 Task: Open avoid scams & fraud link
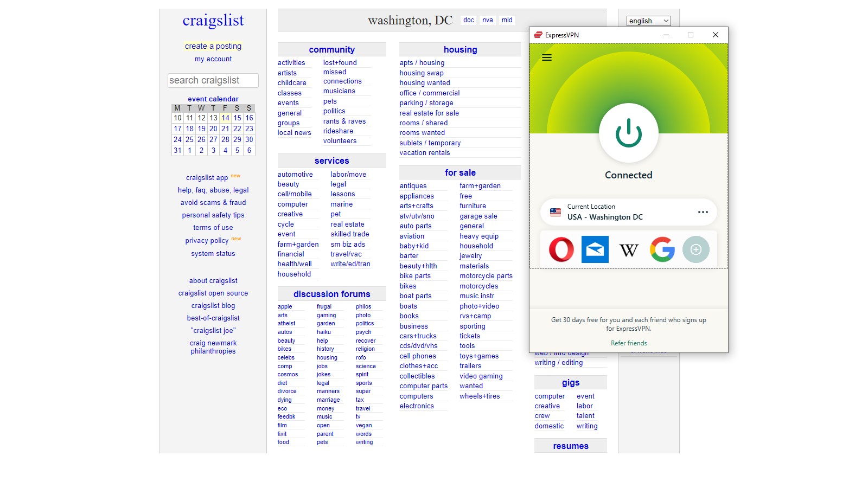[213, 203]
